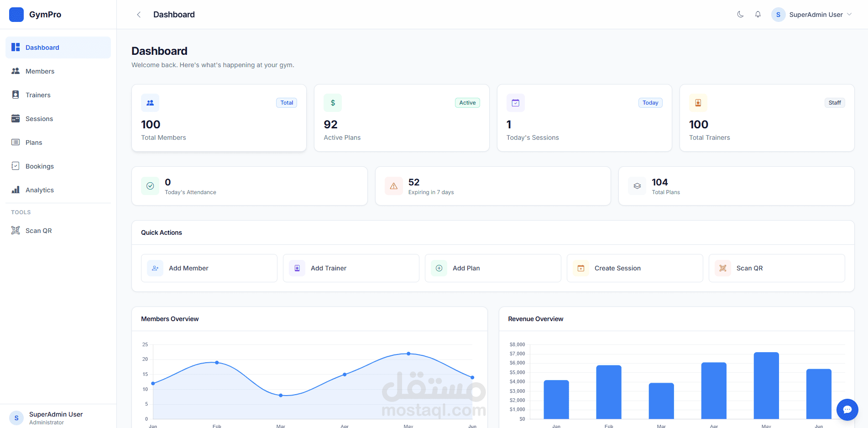Click the Plans list icon in sidebar
868x428 pixels.
click(16, 142)
